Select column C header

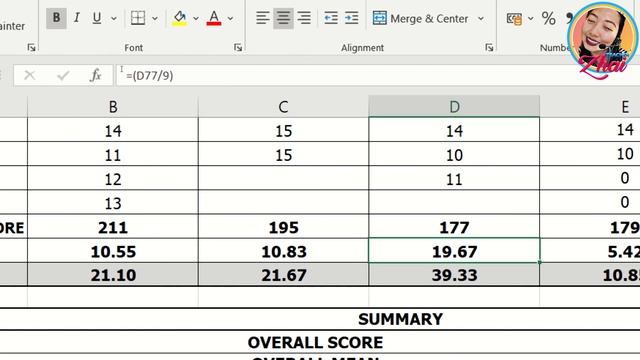pos(283,107)
